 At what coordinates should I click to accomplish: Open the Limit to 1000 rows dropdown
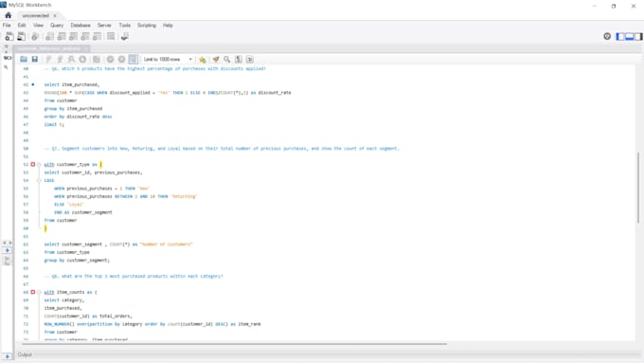(x=168, y=59)
